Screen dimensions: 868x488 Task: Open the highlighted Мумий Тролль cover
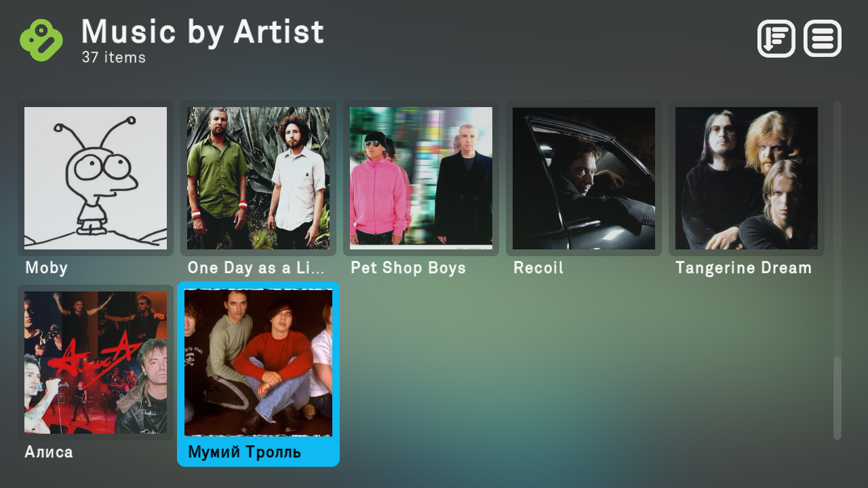click(258, 363)
